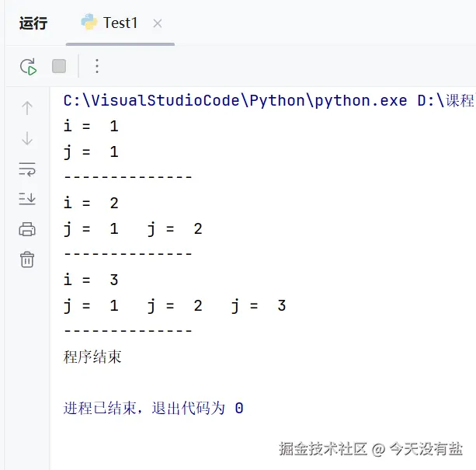
Task: Click the 掘金技术社区 watermark text
Action: (x=323, y=449)
